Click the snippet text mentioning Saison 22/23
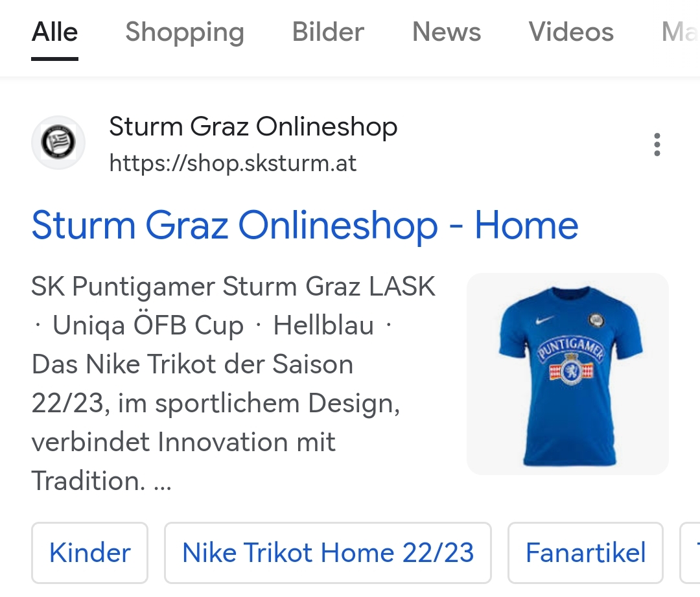The width and height of the screenshot is (700, 597). [215, 384]
